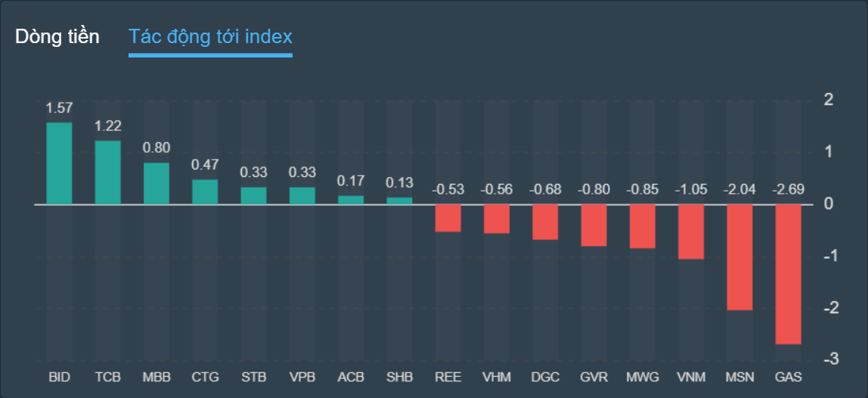Click the red REE bar
This screenshot has width=868, height=398.
[x=448, y=218]
